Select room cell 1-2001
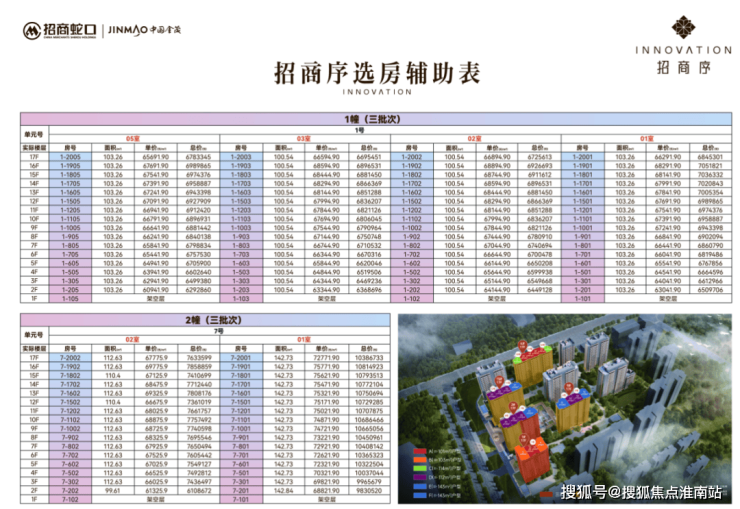 (x=582, y=157)
